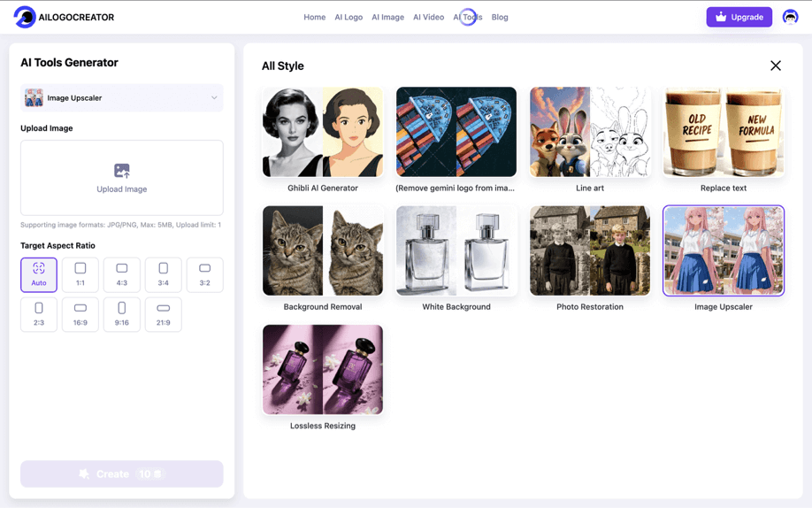Choose the Background Removal thumbnail

[x=323, y=250]
